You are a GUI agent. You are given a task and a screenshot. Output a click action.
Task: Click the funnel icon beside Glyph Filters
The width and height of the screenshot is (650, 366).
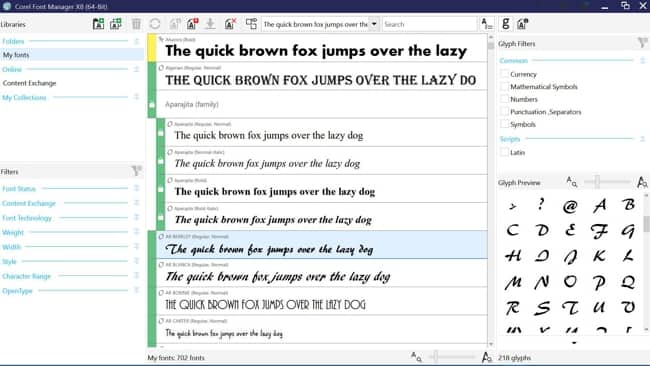tap(642, 42)
